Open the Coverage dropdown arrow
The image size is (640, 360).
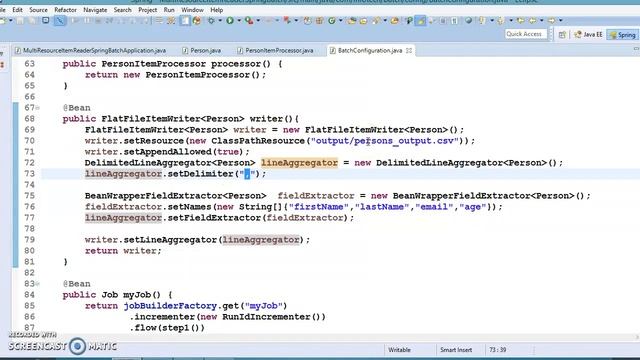pos(258,20)
